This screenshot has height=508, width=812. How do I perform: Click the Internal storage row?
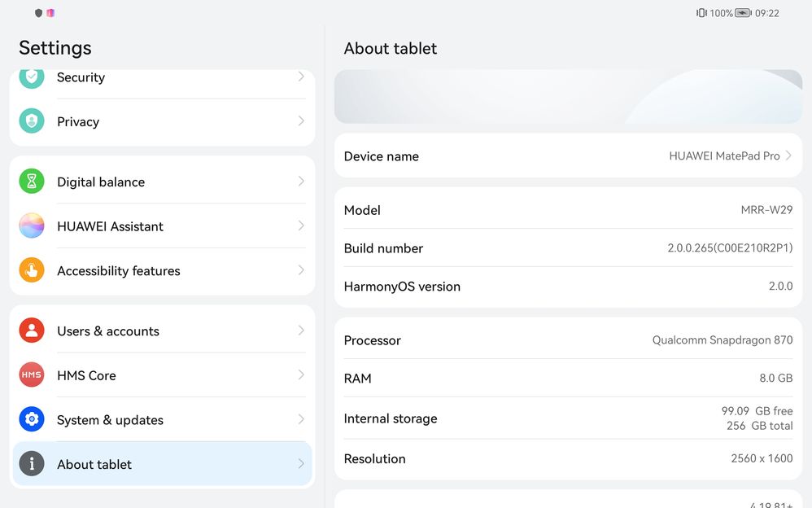pos(568,418)
